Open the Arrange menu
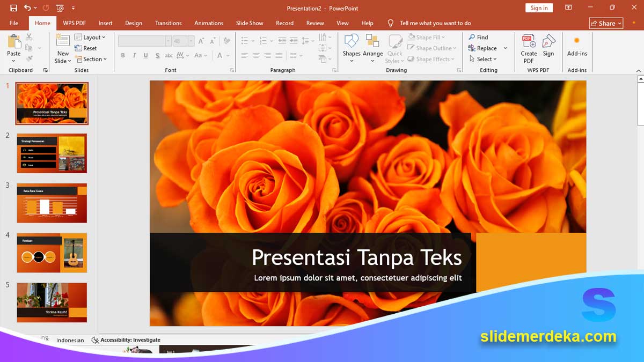 click(372, 48)
